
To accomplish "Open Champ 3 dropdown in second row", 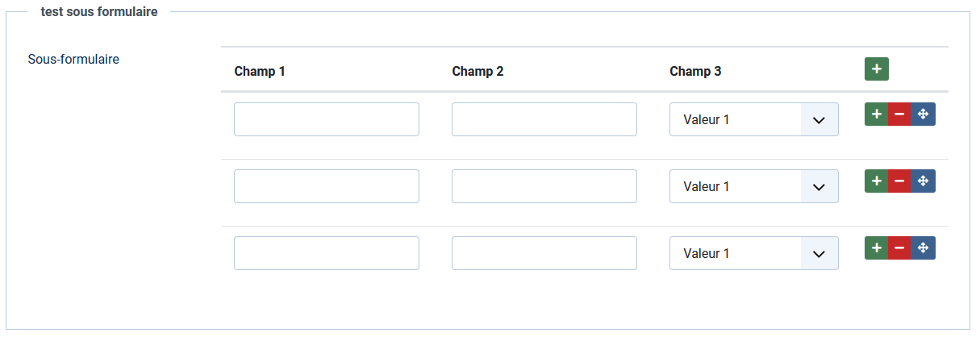I will tap(754, 186).
